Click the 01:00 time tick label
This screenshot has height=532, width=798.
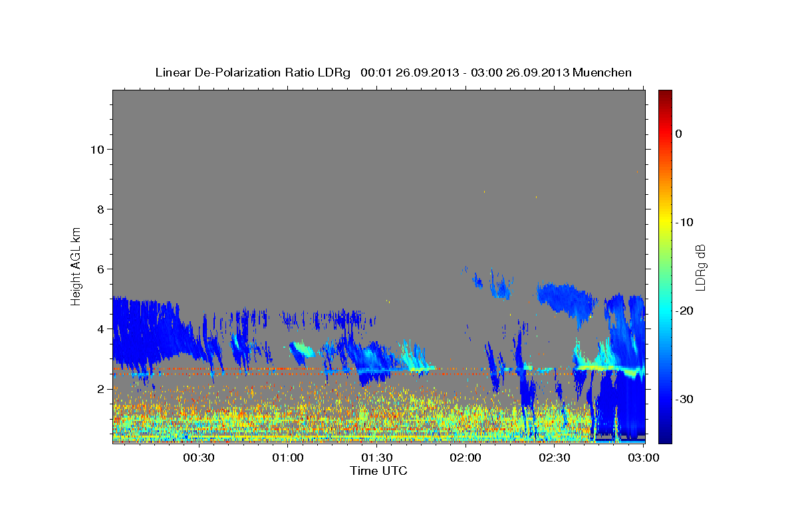(288, 458)
